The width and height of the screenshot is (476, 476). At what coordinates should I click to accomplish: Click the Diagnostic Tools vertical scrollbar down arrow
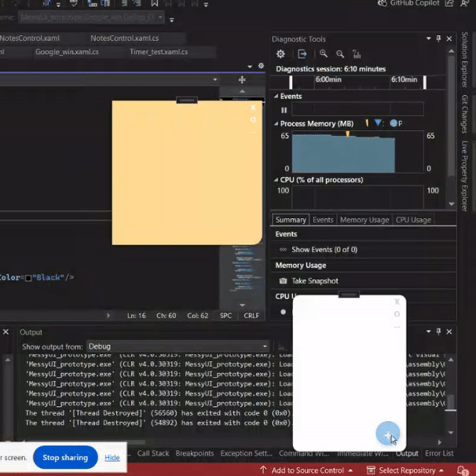click(x=451, y=204)
